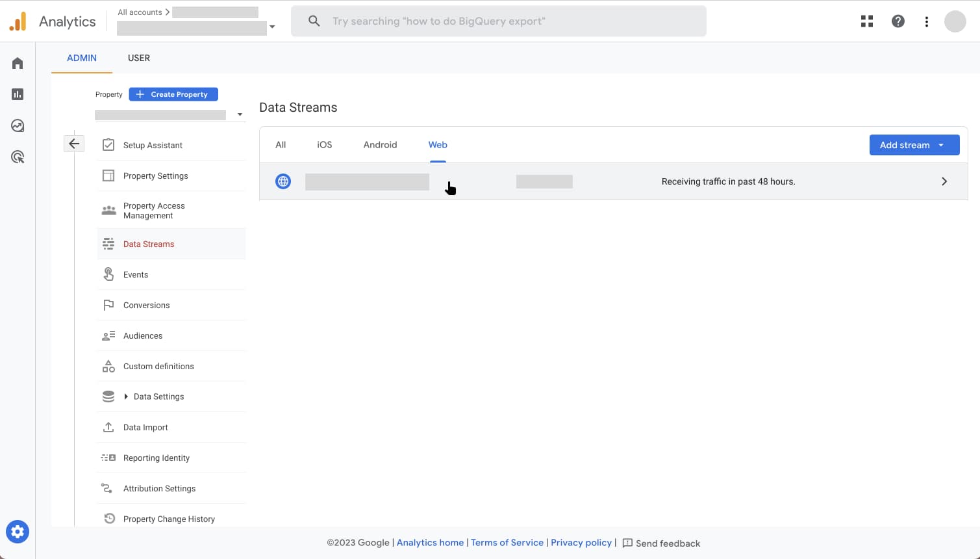Open the Advertising icon in sidebar
The height and width of the screenshot is (559, 980).
click(18, 157)
